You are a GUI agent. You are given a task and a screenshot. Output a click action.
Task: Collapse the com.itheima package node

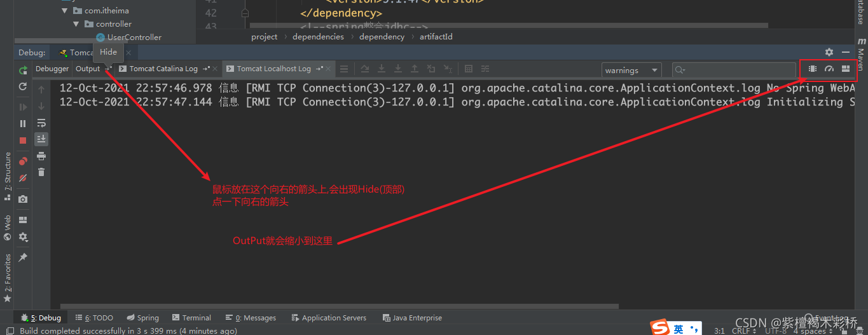coord(65,11)
